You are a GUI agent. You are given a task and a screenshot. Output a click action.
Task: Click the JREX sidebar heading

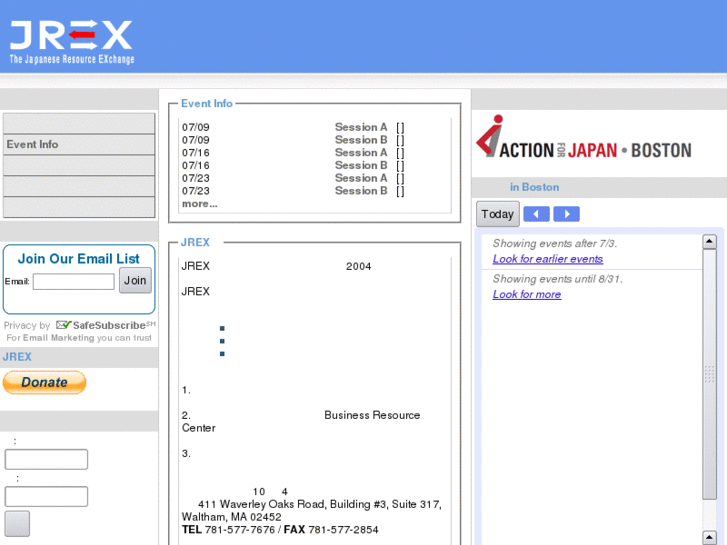(x=17, y=357)
